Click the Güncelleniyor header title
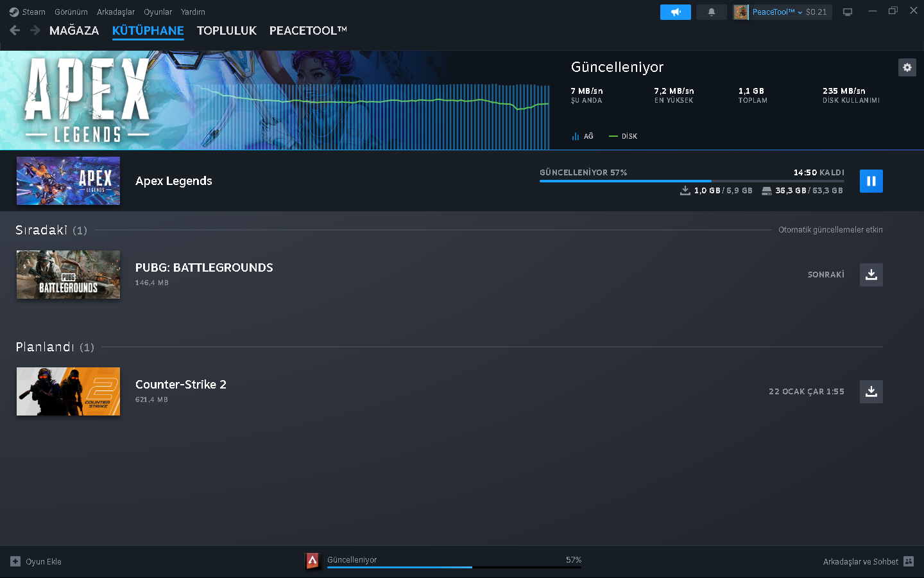 617,67
